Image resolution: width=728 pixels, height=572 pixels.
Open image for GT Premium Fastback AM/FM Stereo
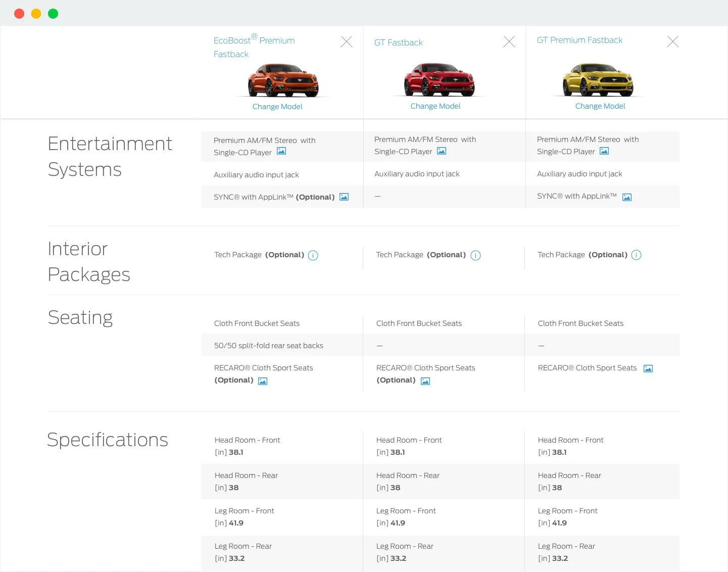[604, 151]
